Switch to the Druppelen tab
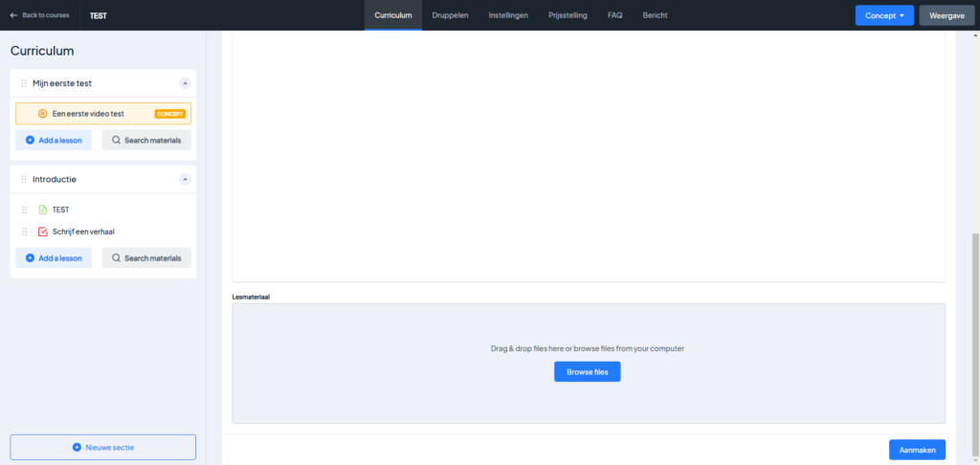 450,15
